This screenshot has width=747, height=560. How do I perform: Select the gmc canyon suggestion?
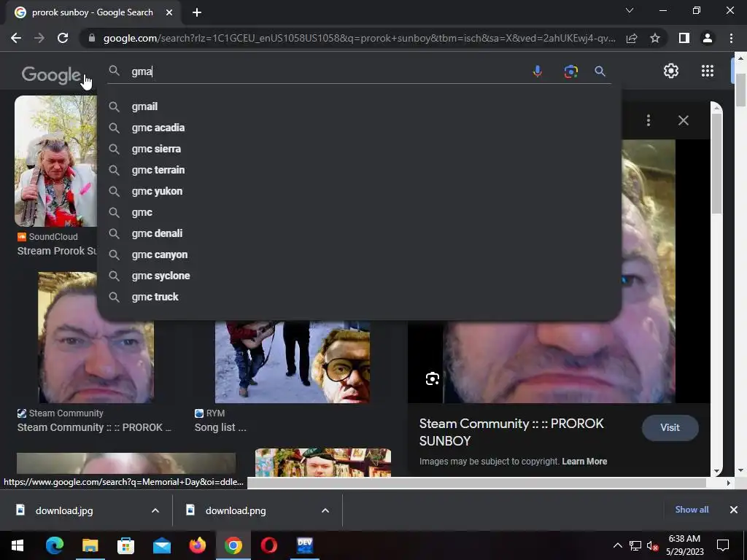(x=359, y=254)
